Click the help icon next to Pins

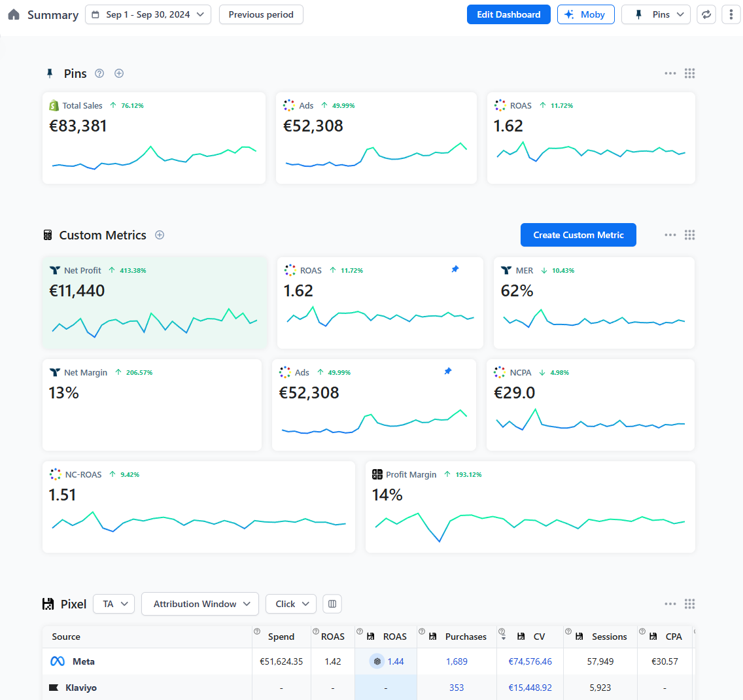tap(99, 73)
